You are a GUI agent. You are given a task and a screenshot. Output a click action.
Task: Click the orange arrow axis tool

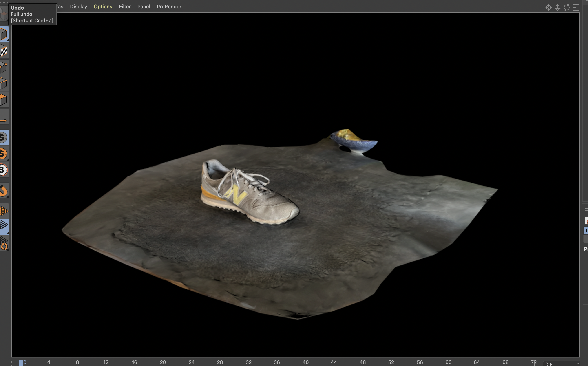click(x=4, y=120)
